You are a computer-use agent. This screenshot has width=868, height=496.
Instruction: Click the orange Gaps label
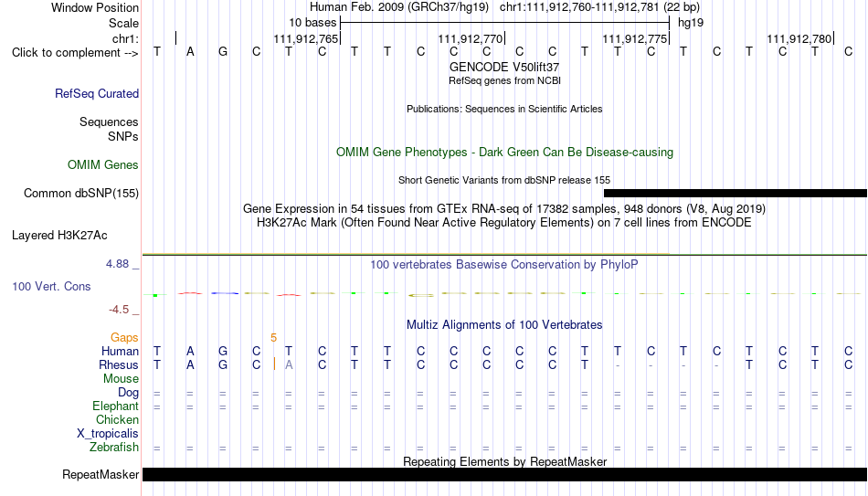coord(124,338)
